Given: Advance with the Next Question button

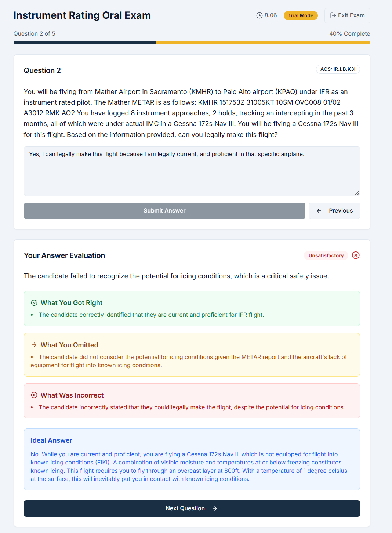Looking at the screenshot, I should [x=192, y=508].
